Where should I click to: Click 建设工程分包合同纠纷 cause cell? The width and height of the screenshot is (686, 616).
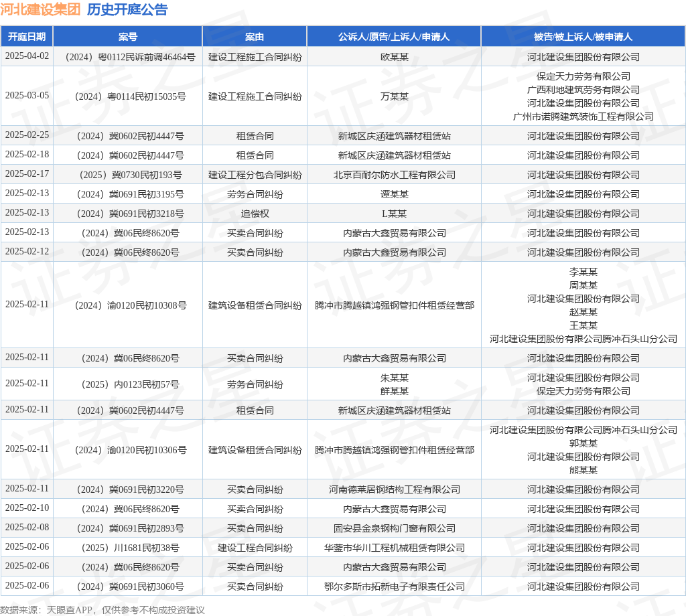255,175
